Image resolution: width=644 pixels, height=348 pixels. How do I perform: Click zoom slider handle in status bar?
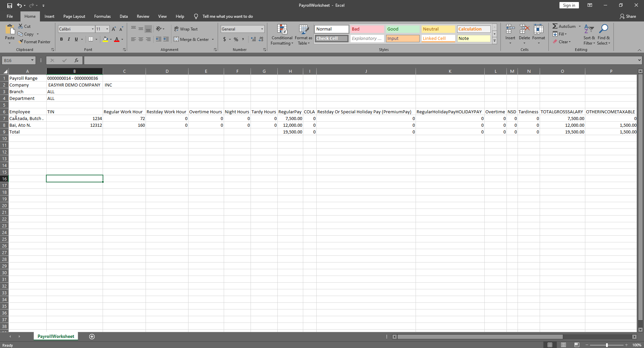coord(607,345)
